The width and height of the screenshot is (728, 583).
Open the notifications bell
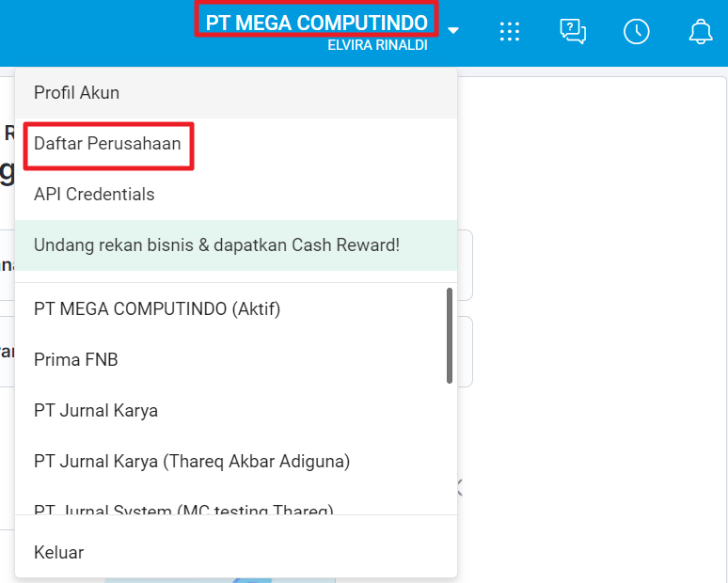(700, 32)
